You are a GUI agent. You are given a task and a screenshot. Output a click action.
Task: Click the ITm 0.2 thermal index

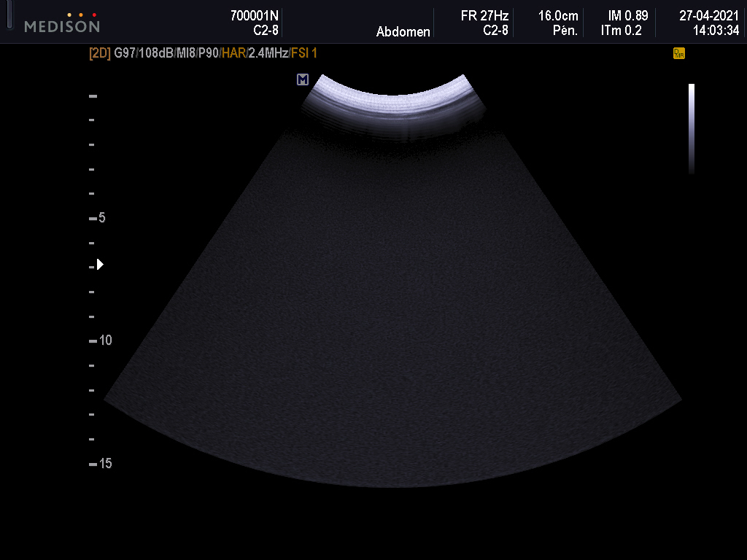point(622,31)
